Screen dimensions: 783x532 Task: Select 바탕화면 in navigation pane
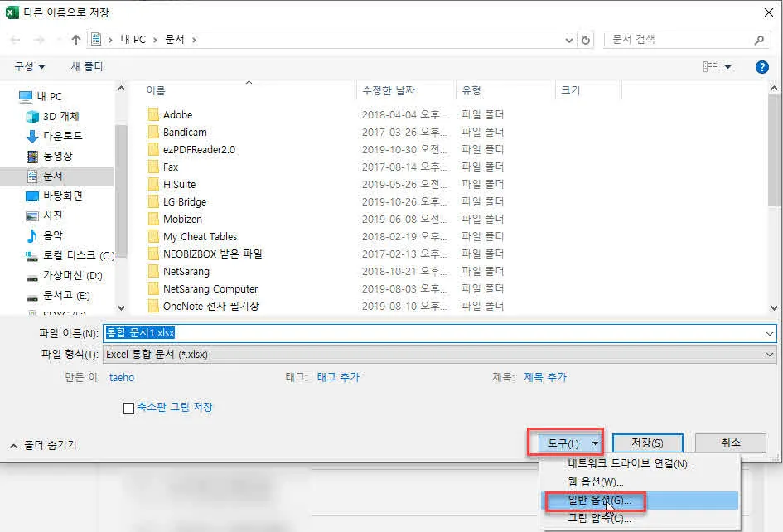tap(62, 196)
